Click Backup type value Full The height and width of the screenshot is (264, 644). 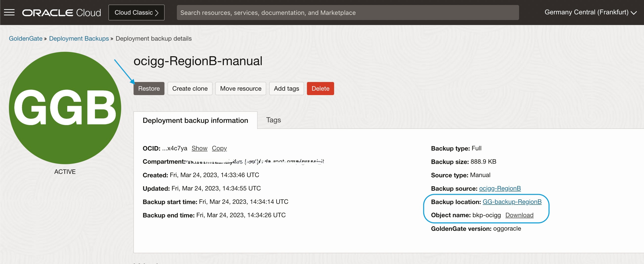476,148
